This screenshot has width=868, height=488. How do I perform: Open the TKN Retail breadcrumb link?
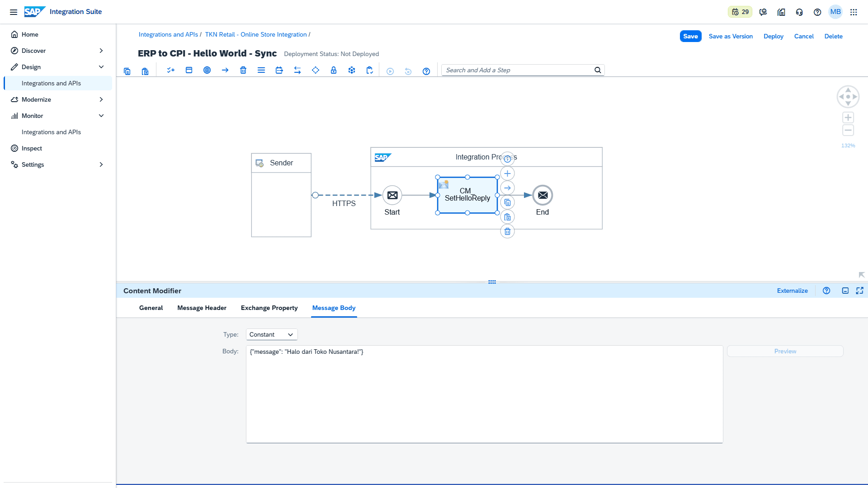[256, 34]
